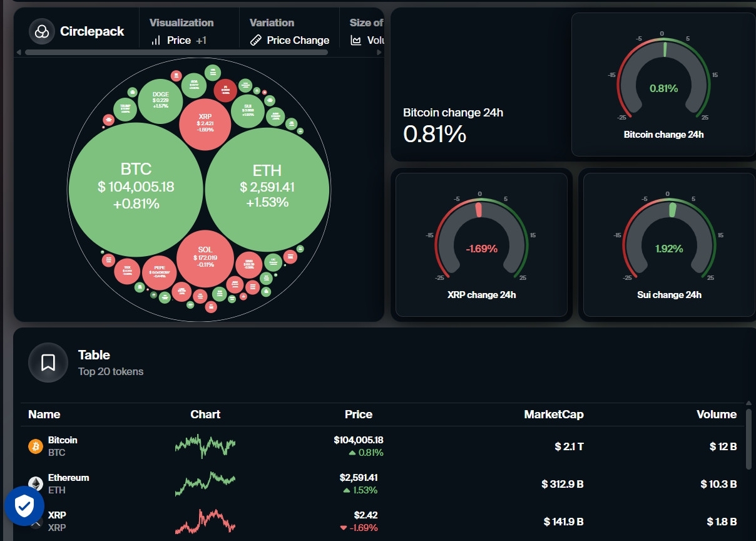Sort table by the Volume column header
The width and height of the screenshot is (756, 541).
tap(717, 415)
